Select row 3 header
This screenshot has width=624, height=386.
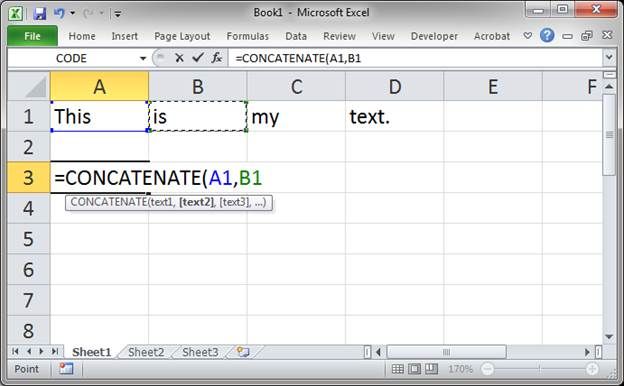tap(29, 177)
